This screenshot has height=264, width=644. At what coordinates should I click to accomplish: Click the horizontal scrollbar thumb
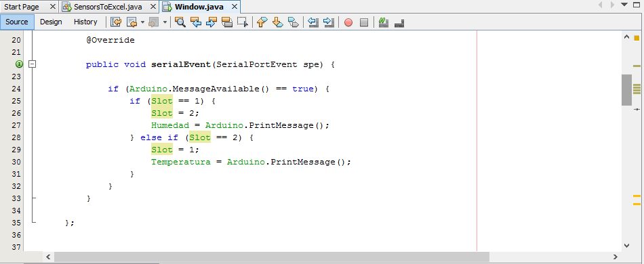[271, 257]
